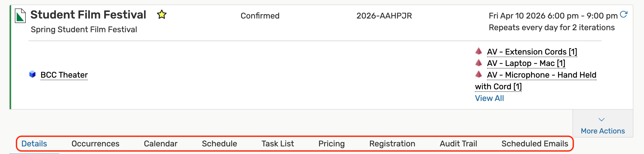644x154 pixels.
Task: Select the Schedule tab
Action: pos(219,144)
